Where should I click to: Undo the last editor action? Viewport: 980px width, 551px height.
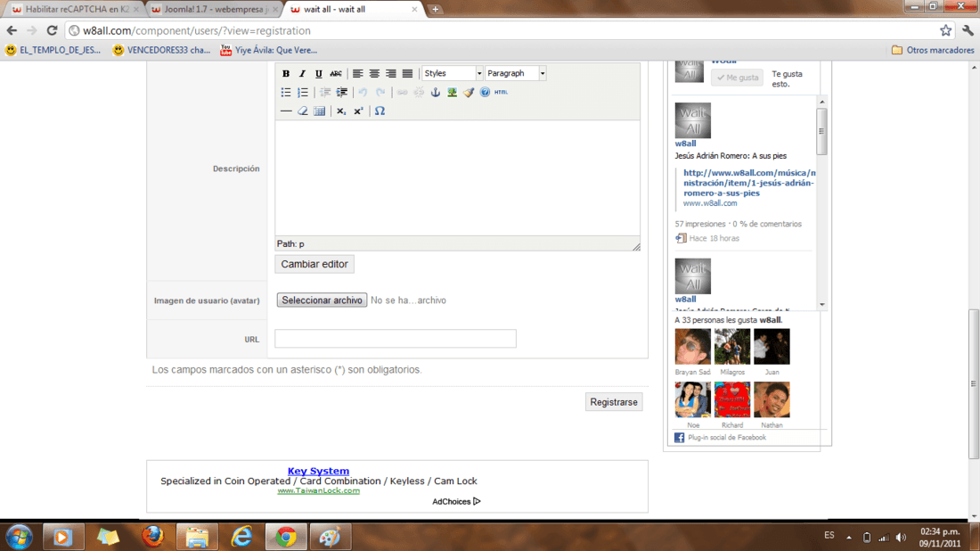click(363, 93)
